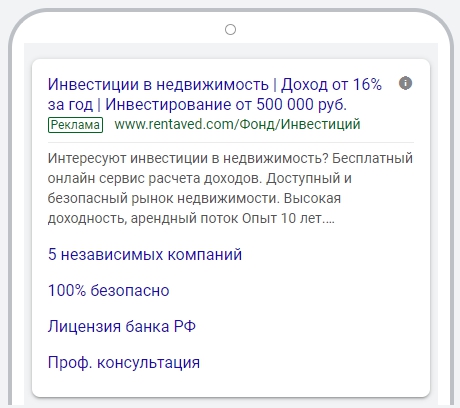This screenshot has height=408, width=460.
Task: Click headline part Инвестирование от 500 000 руб.
Action: click(226, 105)
